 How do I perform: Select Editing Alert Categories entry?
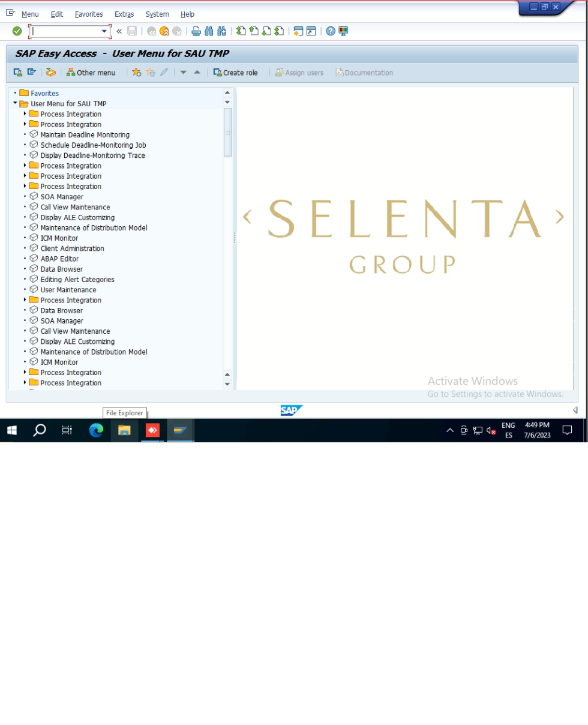[77, 279]
